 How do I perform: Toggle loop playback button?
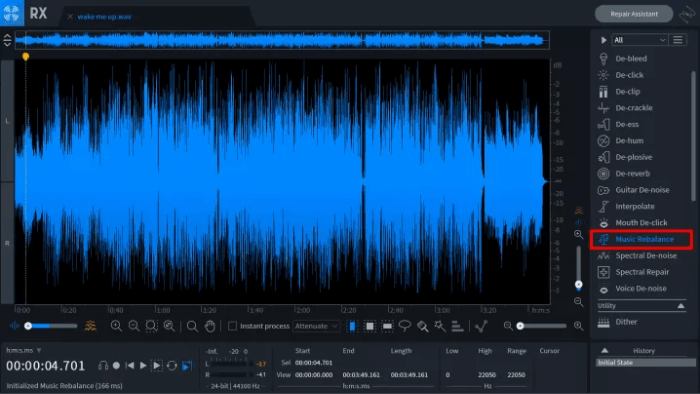[x=172, y=366]
